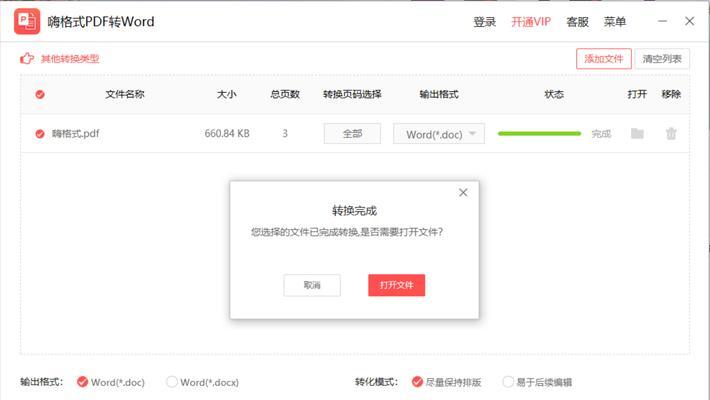The width and height of the screenshot is (710, 400).
Task: Click the thumbs-up icon beside 其他转换类型
Action: [x=27, y=58]
